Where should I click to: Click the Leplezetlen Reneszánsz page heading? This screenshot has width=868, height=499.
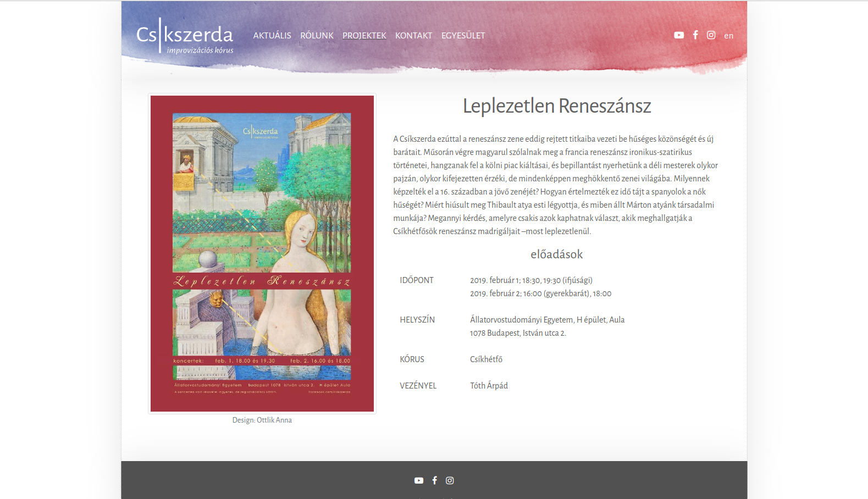556,106
